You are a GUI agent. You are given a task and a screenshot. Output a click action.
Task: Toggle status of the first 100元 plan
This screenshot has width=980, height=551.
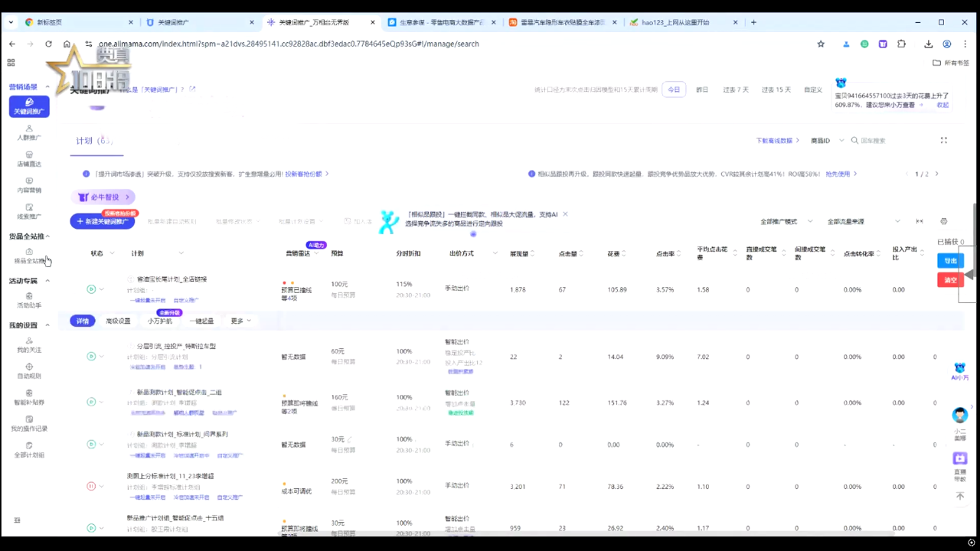tap(91, 289)
